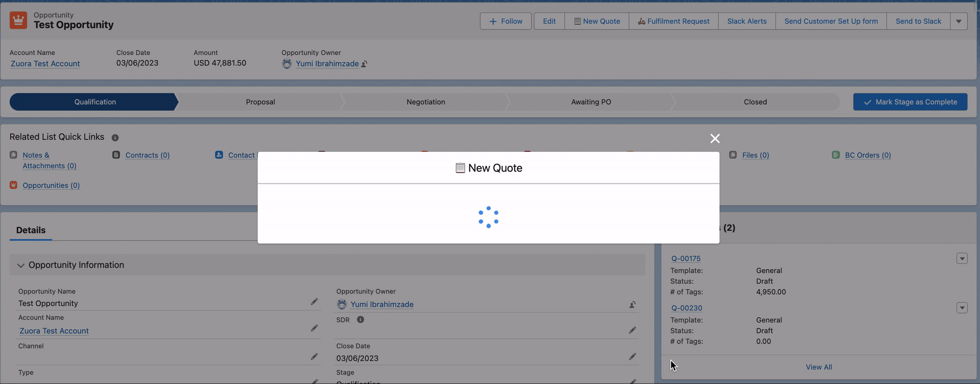Select the Proposal stage on the path
This screenshot has width=980, height=384.
[261, 102]
